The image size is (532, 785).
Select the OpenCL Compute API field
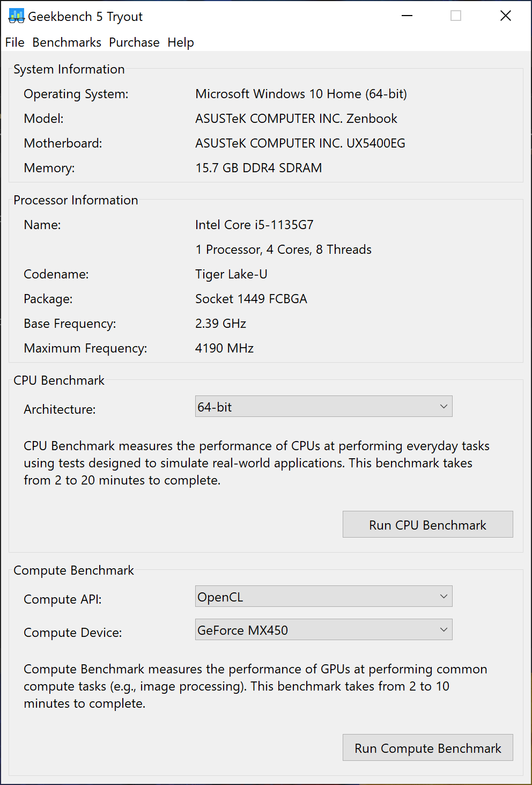click(295, 596)
